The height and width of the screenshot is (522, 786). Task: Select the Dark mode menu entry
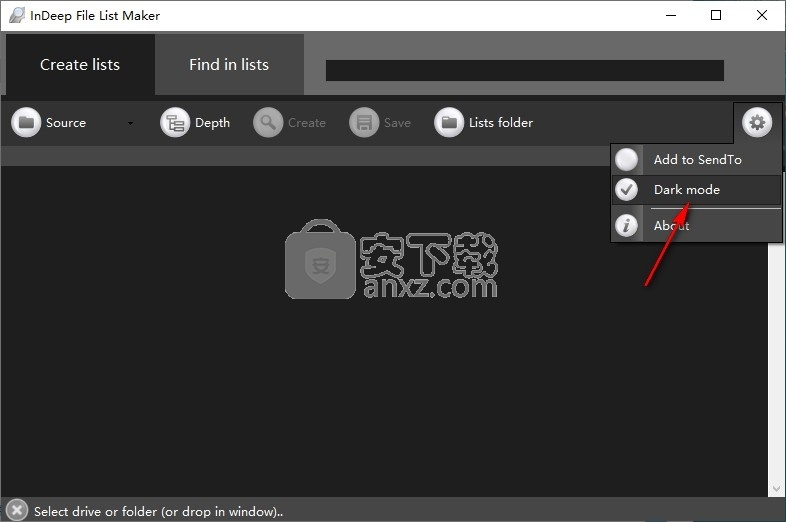696,190
